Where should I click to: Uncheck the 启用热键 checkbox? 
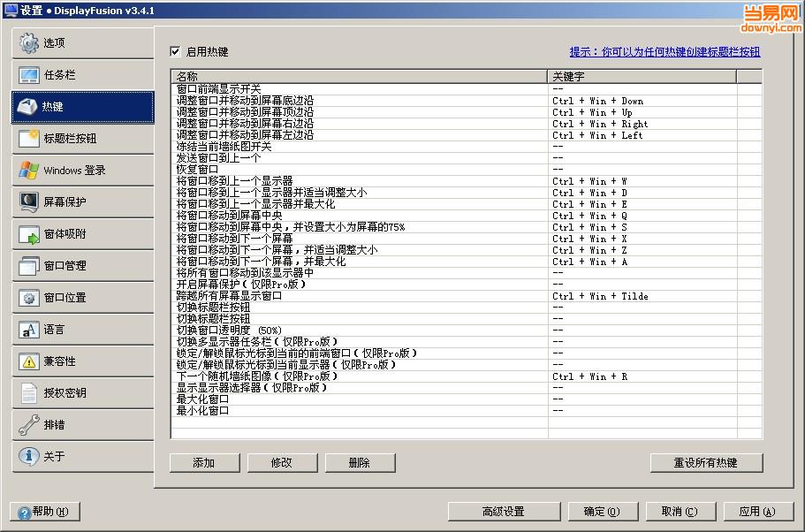click(174, 51)
